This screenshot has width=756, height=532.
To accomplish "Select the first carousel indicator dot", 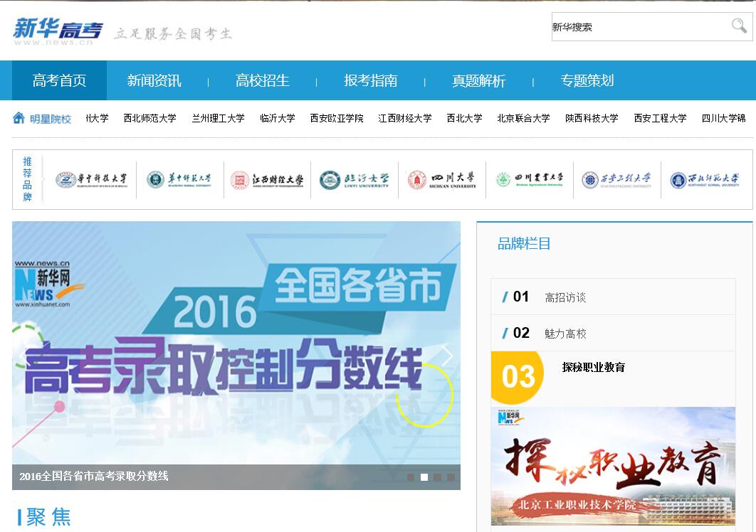I will [411, 477].
